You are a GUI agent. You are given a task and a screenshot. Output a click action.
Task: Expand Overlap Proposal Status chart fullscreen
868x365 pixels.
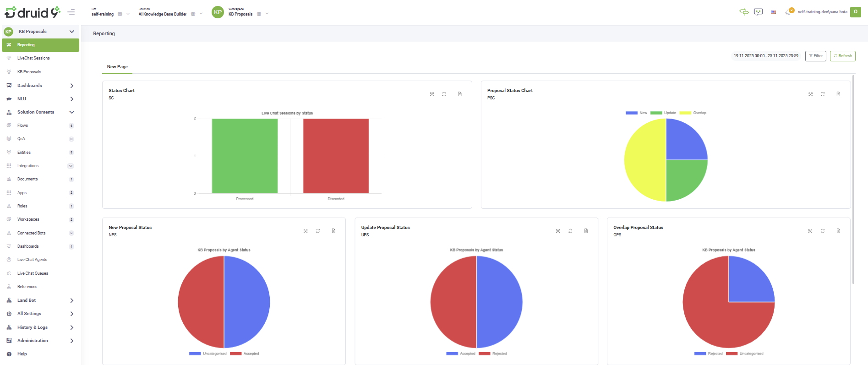pos(810,231)
